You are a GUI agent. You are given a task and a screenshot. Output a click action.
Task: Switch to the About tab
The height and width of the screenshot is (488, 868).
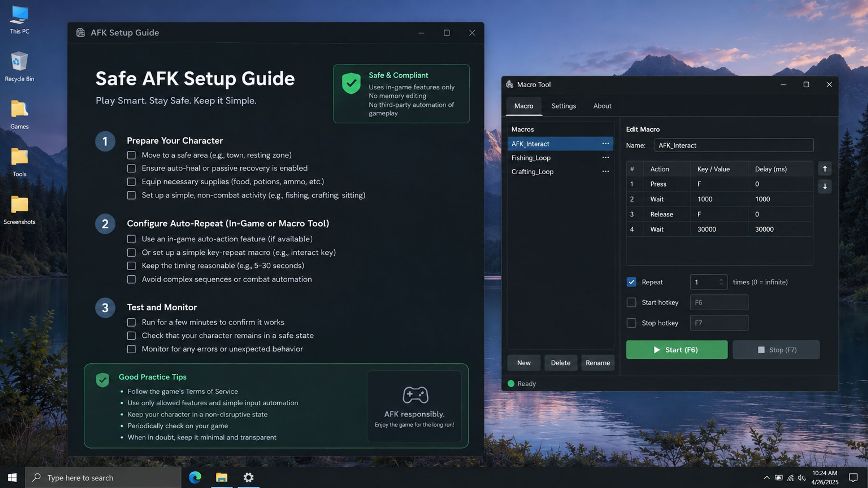click(x=602, y=106)
